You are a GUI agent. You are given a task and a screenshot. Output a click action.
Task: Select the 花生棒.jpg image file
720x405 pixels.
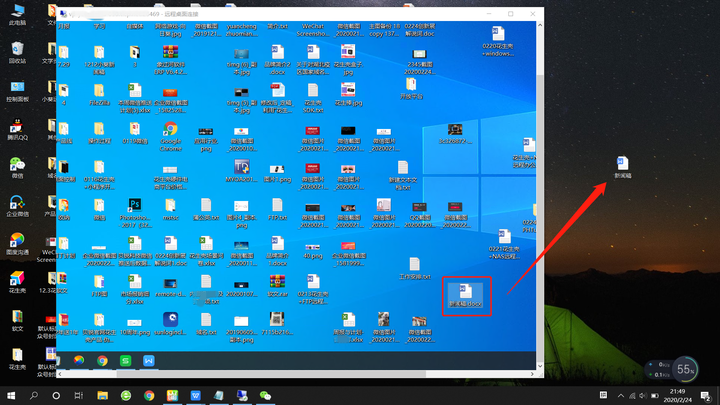[x=348, y=95]
